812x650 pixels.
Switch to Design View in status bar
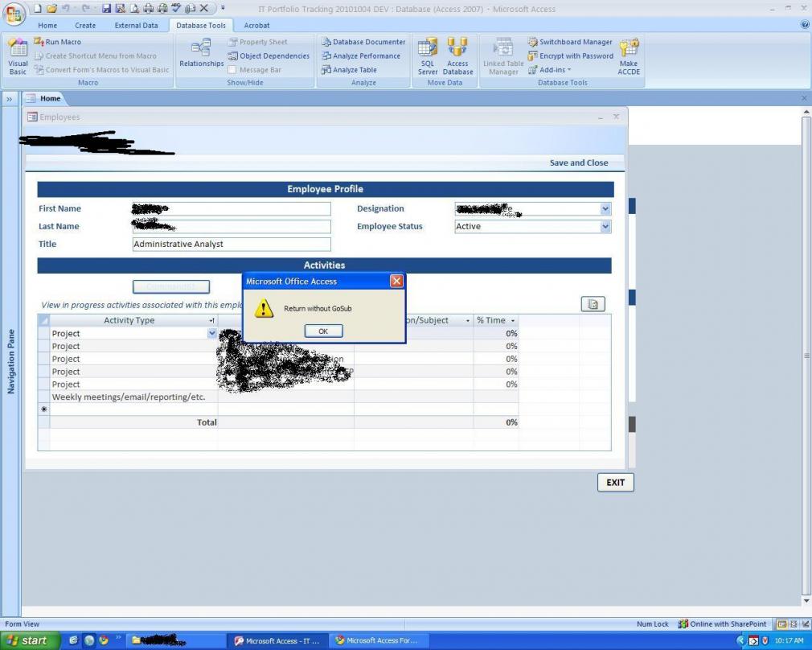tap(804, 624)
